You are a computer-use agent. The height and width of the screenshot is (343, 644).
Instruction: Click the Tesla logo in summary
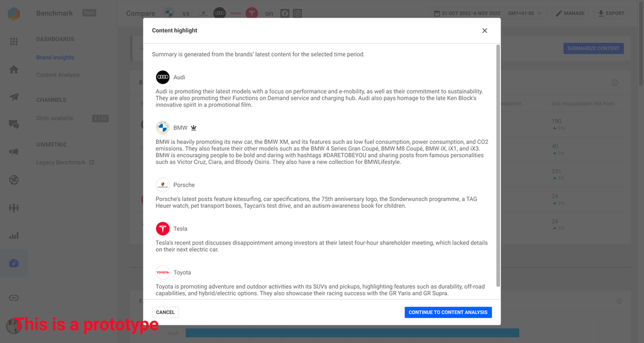(x=163, y=229)
